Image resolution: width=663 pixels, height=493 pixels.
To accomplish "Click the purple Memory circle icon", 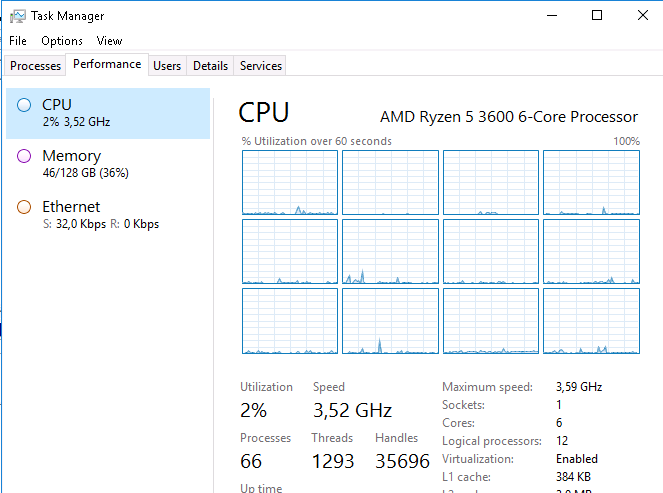I will (24, 156).
